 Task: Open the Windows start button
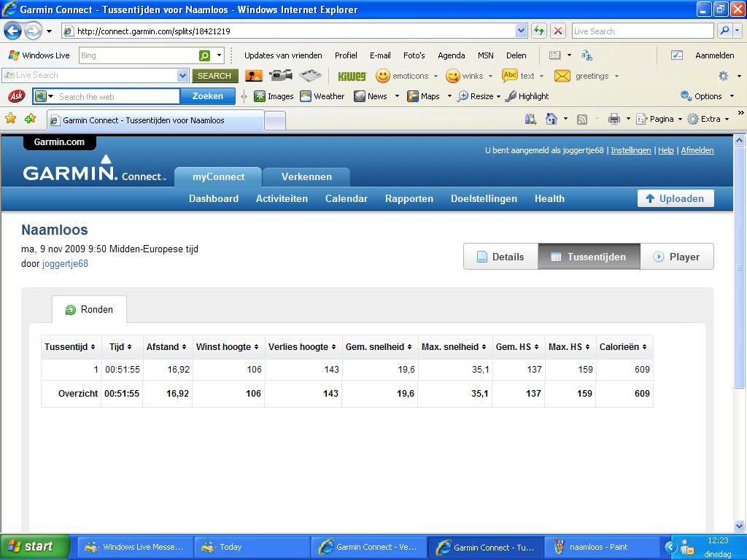click(35, 546)
